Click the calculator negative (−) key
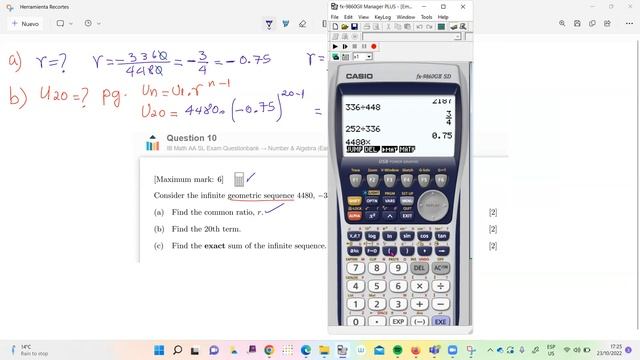 pyautogui.click(x=419, y=322)
